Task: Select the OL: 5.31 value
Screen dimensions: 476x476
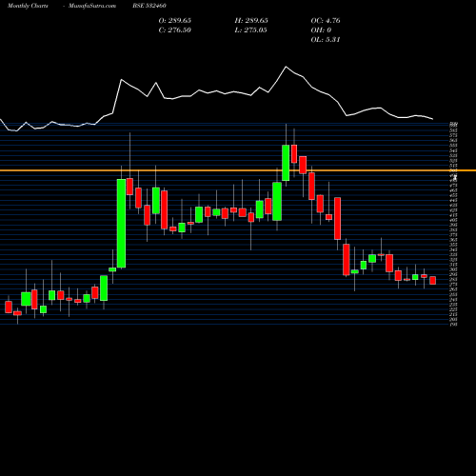Action: (326, 40)
